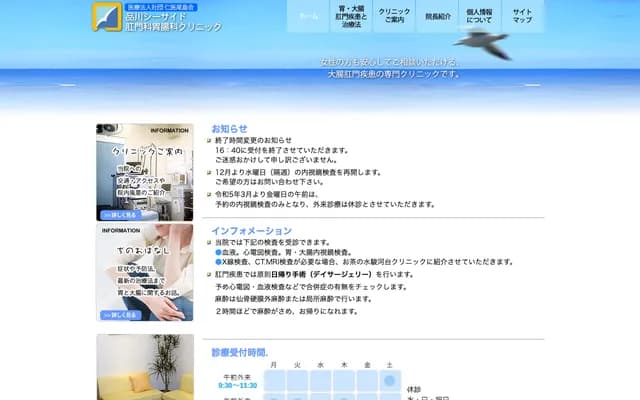Open 院長紹介 navigation item

[437, 16]
